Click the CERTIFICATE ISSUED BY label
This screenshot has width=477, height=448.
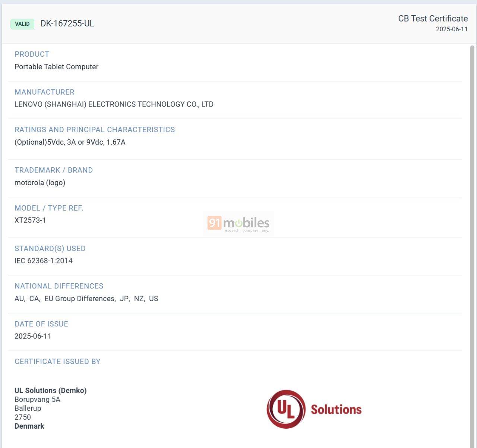57,362
